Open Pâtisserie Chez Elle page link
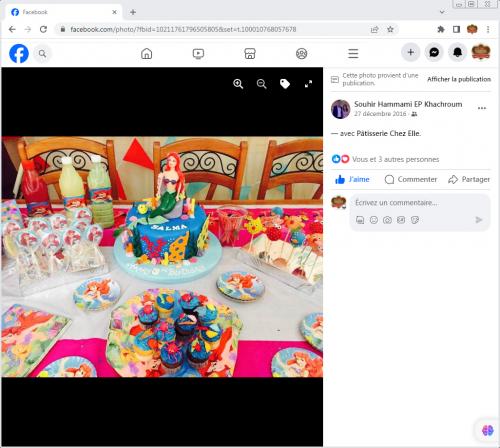 pos(389,133)
